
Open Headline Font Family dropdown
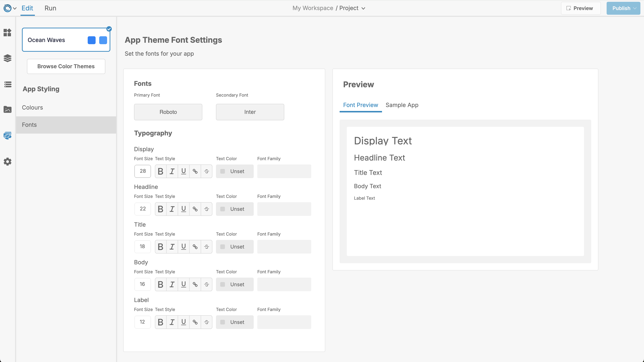coord(284,209)
